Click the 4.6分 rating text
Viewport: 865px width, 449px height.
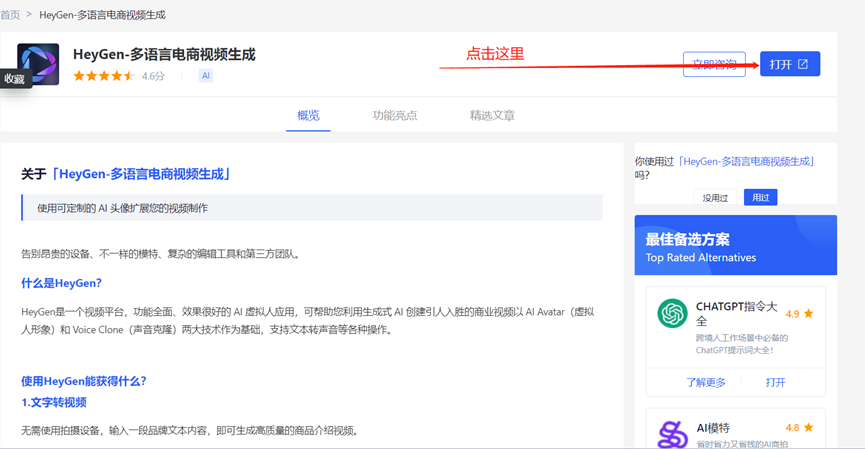(x=153, y=76)
